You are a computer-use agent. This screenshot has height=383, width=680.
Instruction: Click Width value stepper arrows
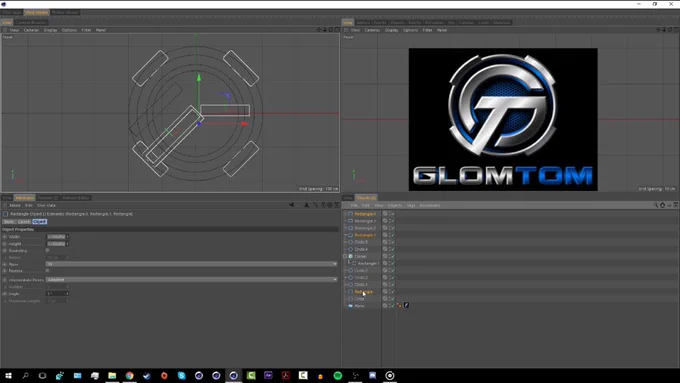pyautogui.click(x=67, y=237)
